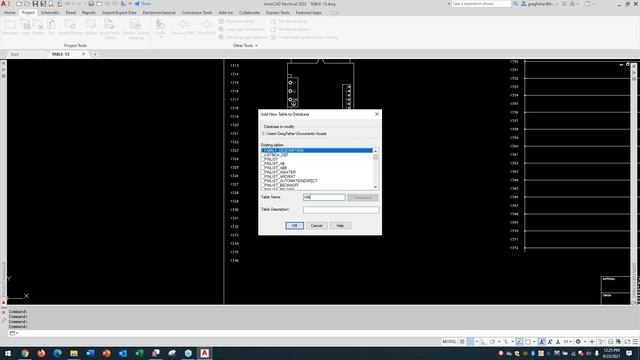Open the AutoCAD application menu A logo
Screen dimensions: 640x360
click(4, 4)
